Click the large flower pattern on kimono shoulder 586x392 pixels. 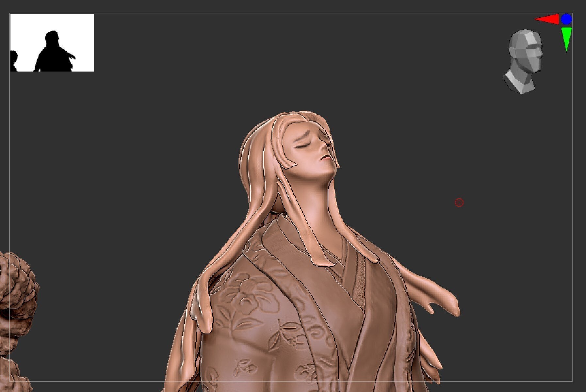[242, 294]
